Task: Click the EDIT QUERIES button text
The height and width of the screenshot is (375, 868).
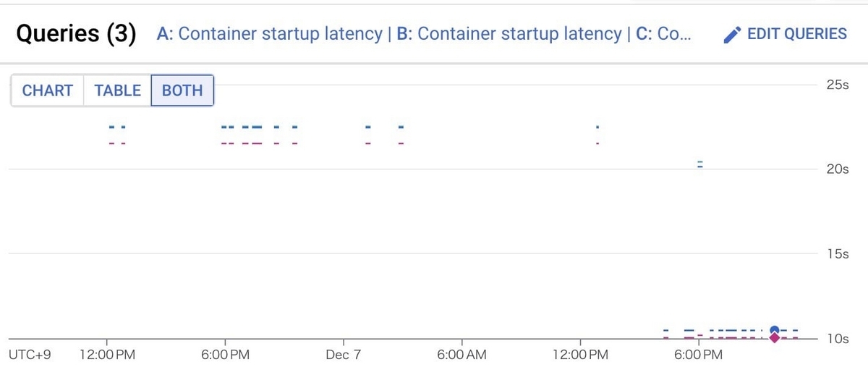Action: tap(796, 34)
